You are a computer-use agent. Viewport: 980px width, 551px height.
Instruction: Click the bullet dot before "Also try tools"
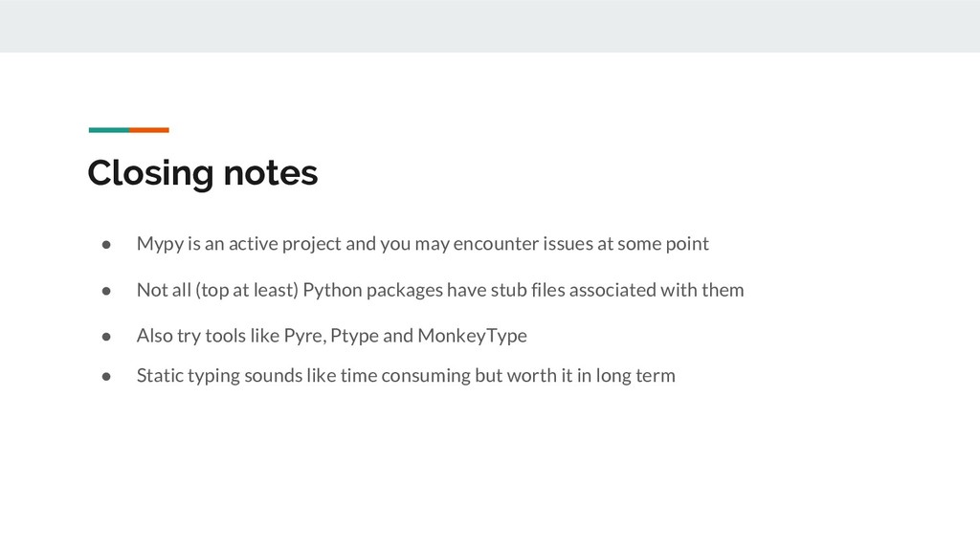[108, 336]
